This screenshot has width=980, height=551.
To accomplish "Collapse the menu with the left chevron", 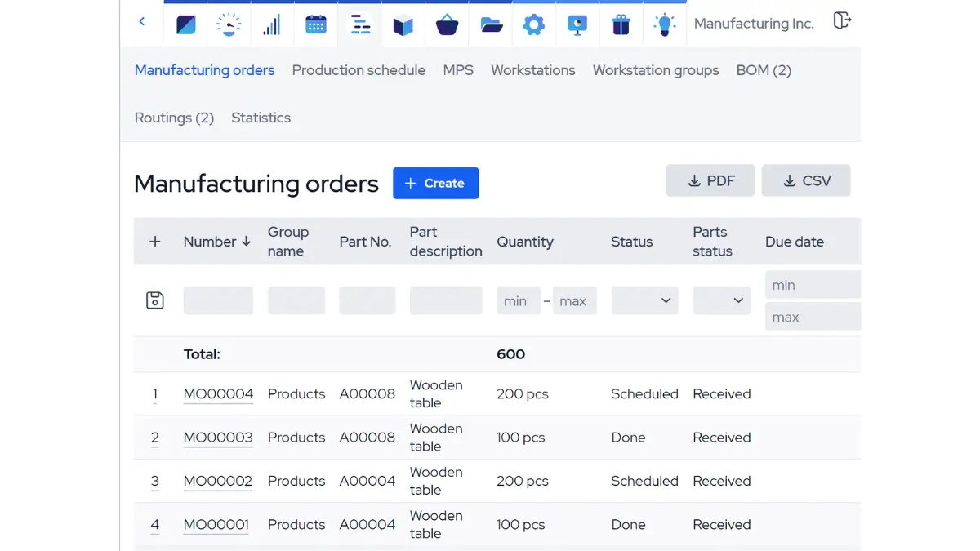I will point(141,22).
